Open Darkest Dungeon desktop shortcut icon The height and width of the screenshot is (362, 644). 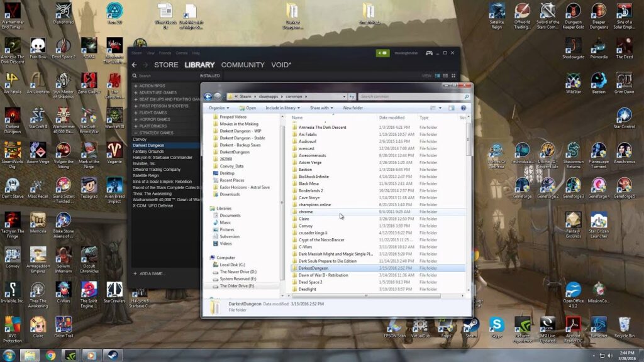coord(13,120)
